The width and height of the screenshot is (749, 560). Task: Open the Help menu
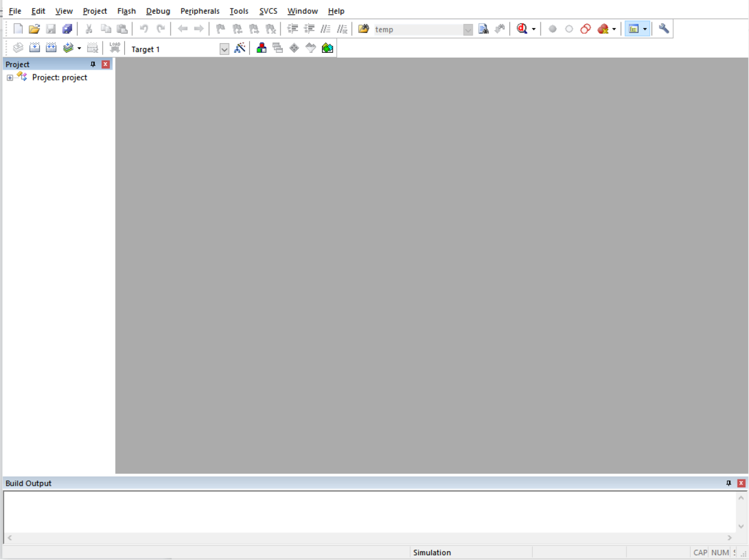pos(336,11)
